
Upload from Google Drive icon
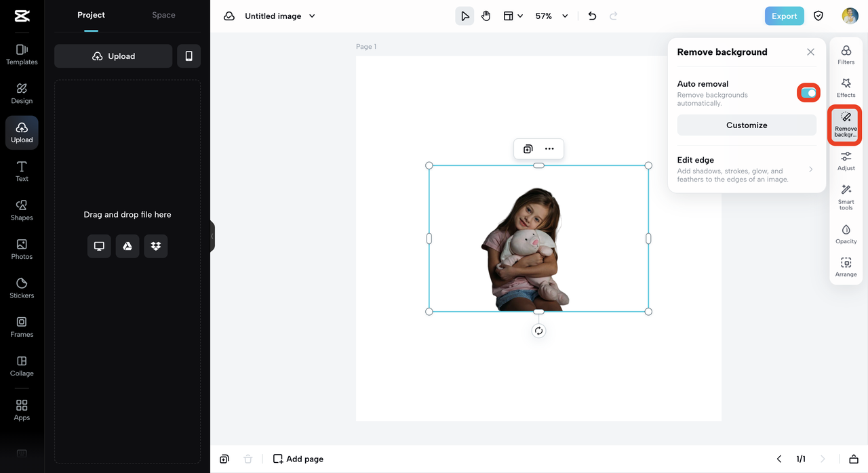127,246
